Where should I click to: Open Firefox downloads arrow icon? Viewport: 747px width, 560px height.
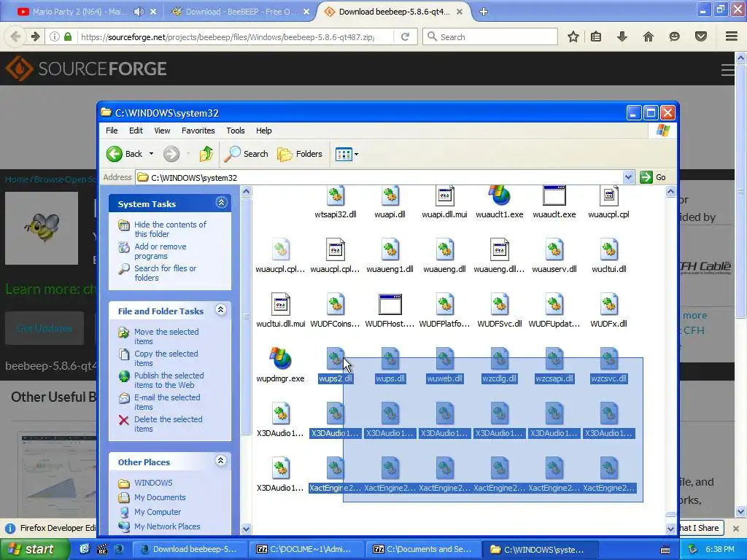(x=622, y=36)
